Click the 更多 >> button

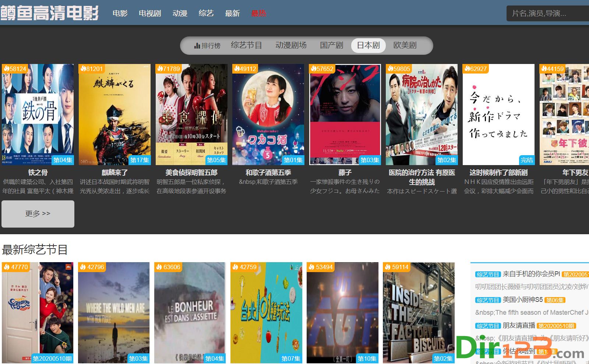click(38, 214)
